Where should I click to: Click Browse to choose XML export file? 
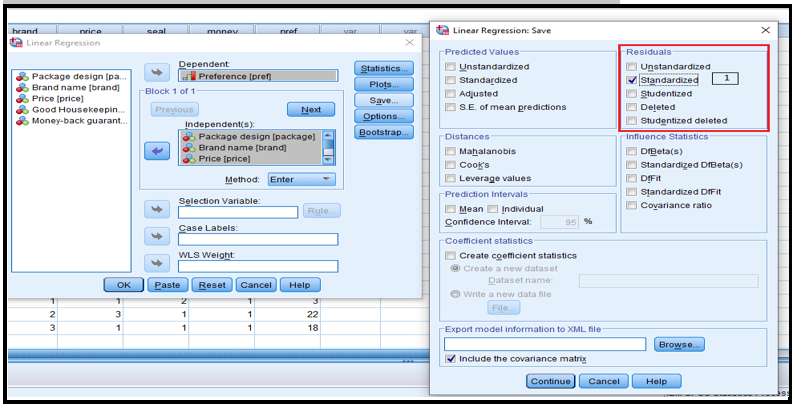(679, 344)
